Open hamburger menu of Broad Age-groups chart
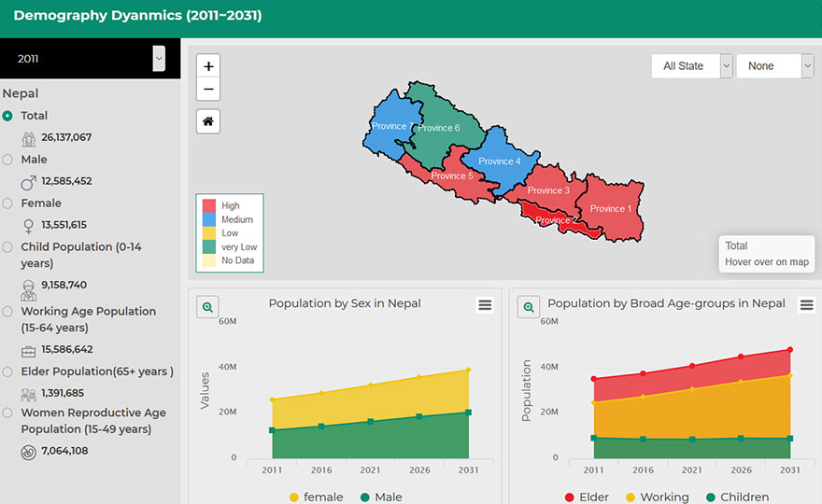Viewport: 822px width, 504px height. [806, 305]
